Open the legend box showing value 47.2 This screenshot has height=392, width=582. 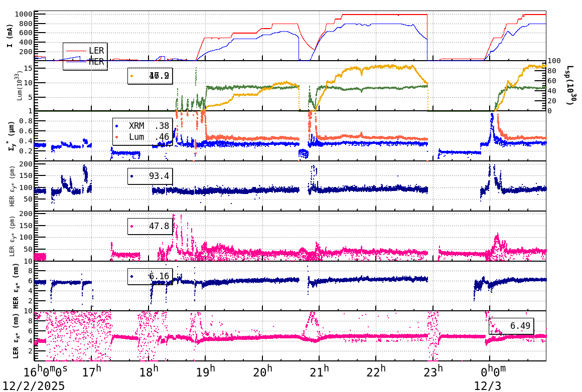[x=151, y=75]
